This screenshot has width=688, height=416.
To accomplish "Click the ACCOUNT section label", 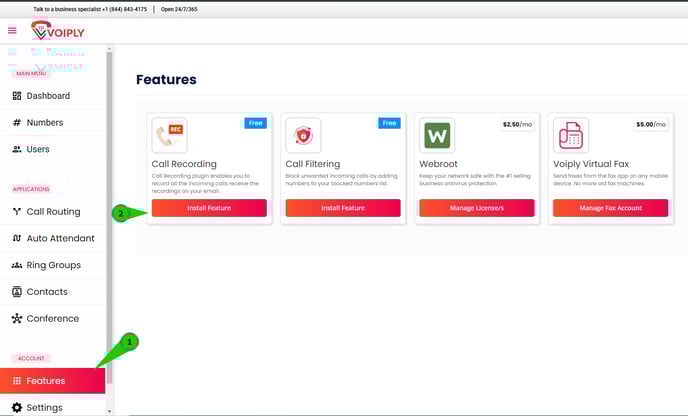I will tap(31, 359).
